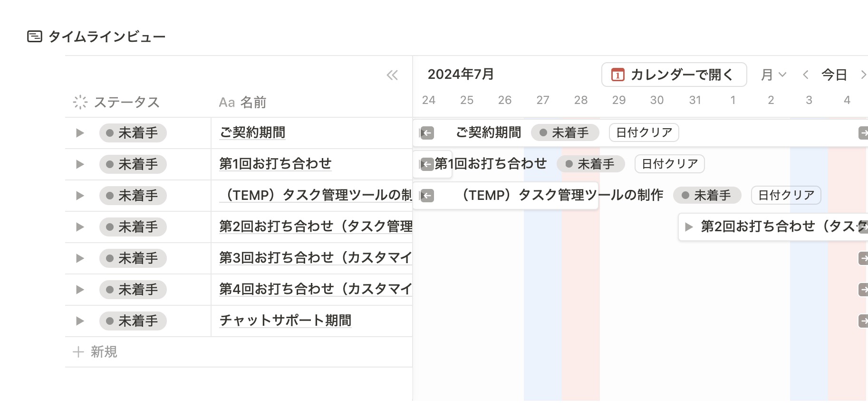Open the チャットサポート期間 page name in table
The image size is (868, 415).
point(285,321)
